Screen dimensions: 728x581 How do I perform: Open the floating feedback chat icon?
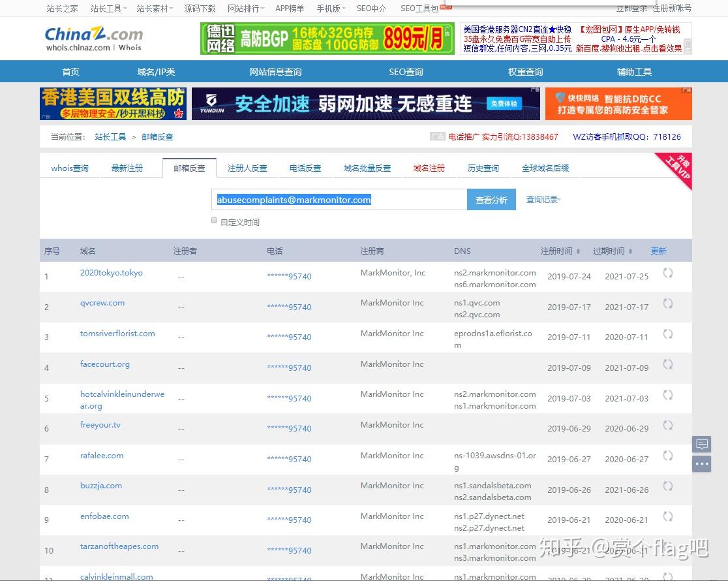[x=701, y=445]
